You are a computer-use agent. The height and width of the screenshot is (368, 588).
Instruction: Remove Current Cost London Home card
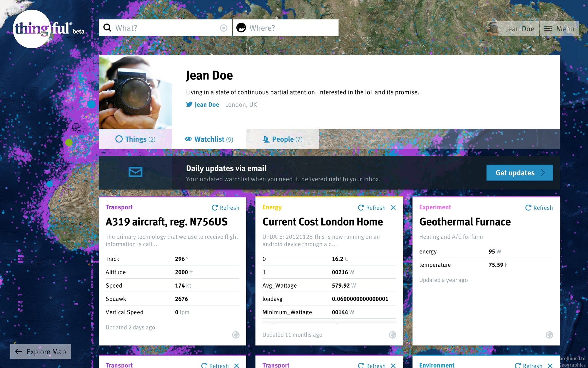pyautogui.click(x=393, y=208)
